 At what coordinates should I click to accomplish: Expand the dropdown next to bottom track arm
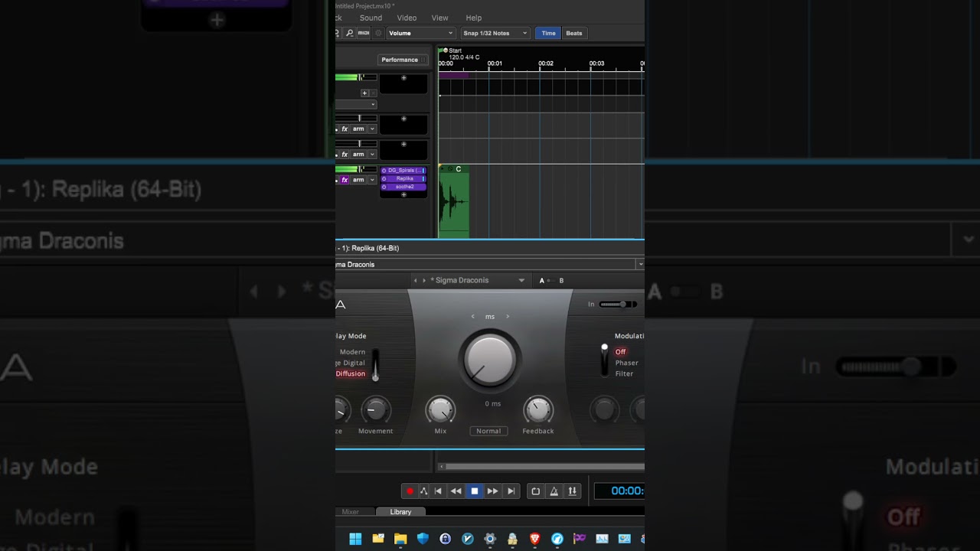pos(372,180)
